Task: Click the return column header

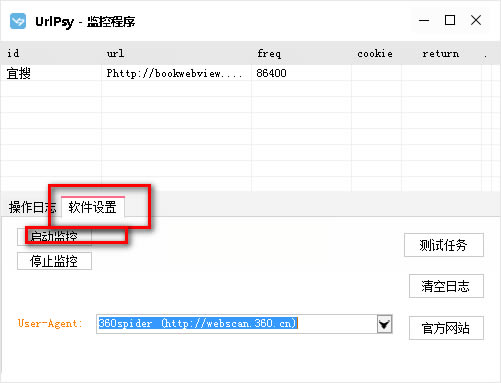Action: pyautogui.click(x=442, y=53)
